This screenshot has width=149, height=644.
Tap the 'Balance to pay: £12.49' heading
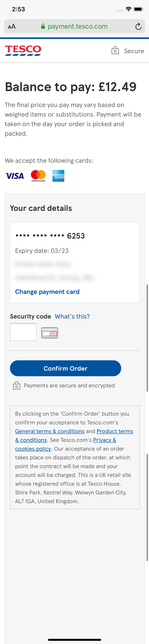point(71,87)
